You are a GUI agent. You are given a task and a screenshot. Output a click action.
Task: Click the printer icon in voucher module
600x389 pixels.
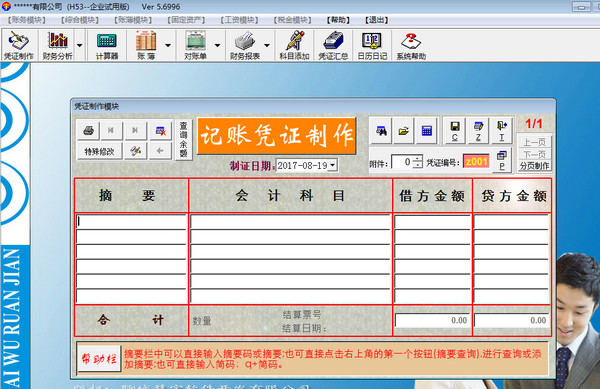[88, 131]
